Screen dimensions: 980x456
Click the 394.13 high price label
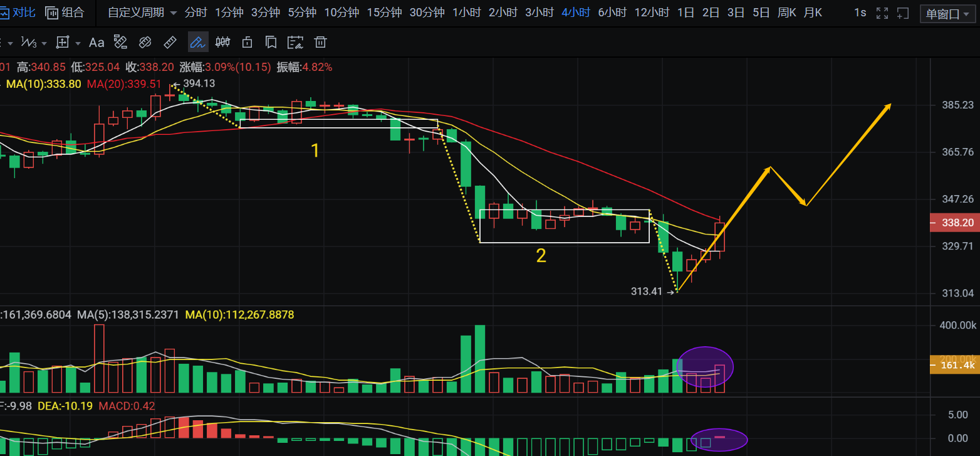tap(199, 83)
